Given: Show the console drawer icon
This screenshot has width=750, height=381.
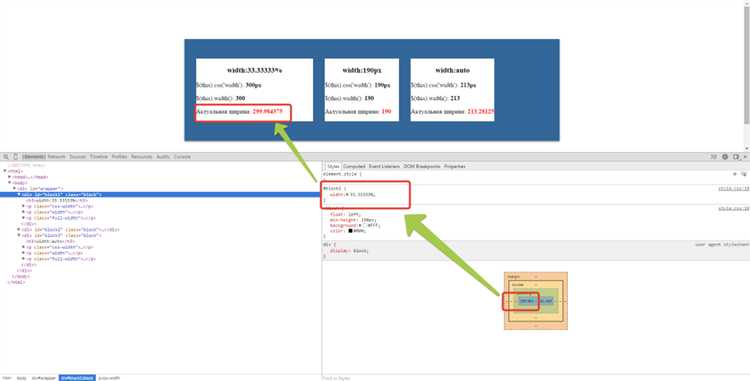Looking at the screenshot, I should click(x=714, y=157).
